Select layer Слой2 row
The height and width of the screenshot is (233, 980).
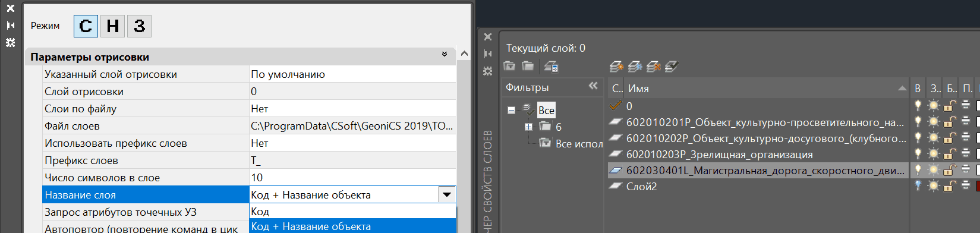pos(758,186)
